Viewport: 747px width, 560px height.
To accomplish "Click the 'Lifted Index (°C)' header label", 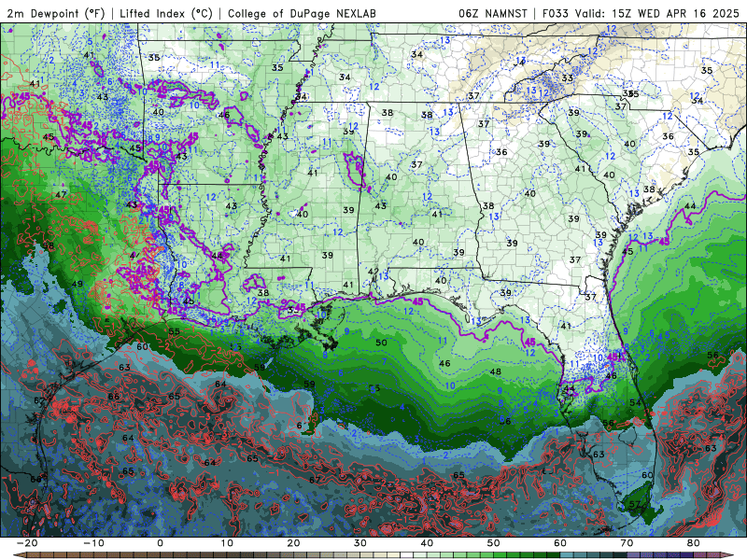I will pyautogui.click(x=166, y=14).
